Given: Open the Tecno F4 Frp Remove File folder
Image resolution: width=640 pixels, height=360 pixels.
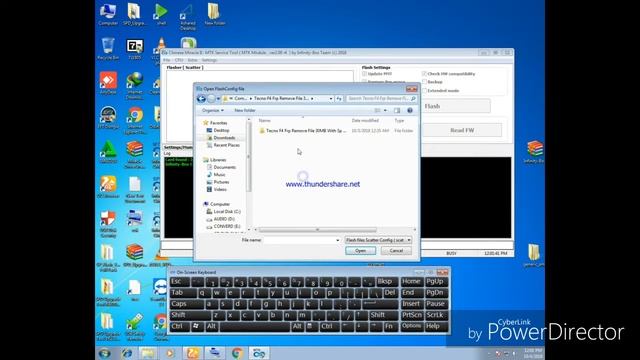Looking at the screenshot, I should coord(302,131).
